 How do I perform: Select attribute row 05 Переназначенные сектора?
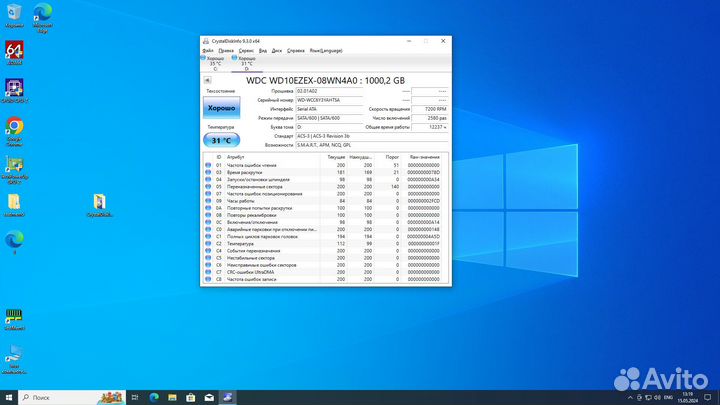point(325,187)
